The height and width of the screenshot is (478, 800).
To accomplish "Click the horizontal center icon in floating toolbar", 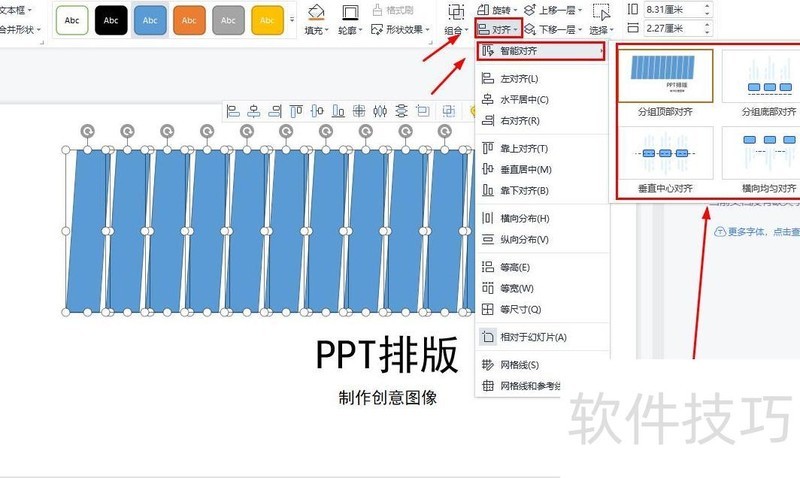I will (x=254, y=111).
